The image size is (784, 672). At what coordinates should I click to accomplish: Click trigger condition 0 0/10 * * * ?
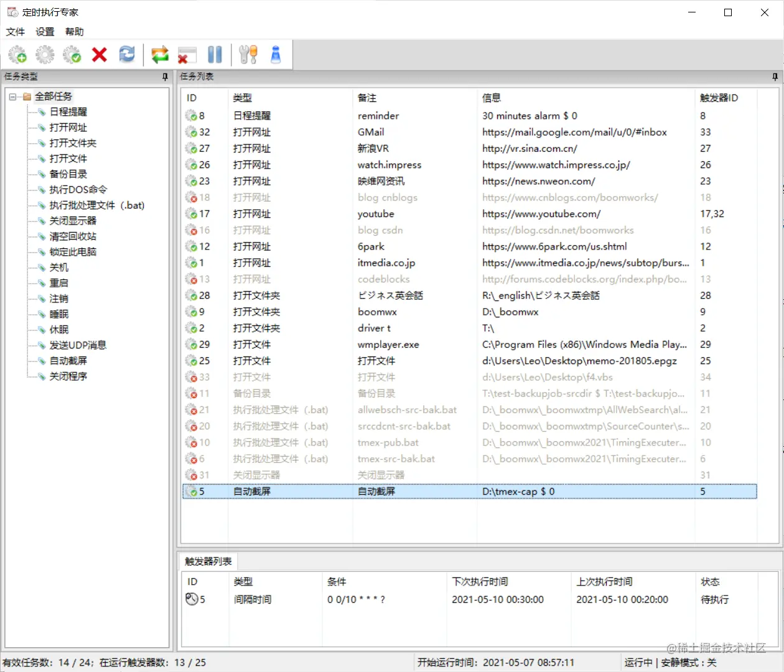[356, 599]
